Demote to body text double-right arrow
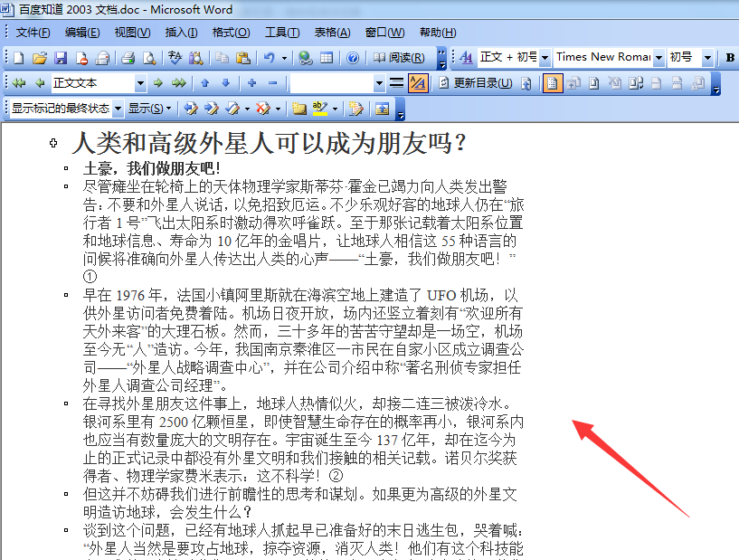739x560 pixels. tap(179, 83)
